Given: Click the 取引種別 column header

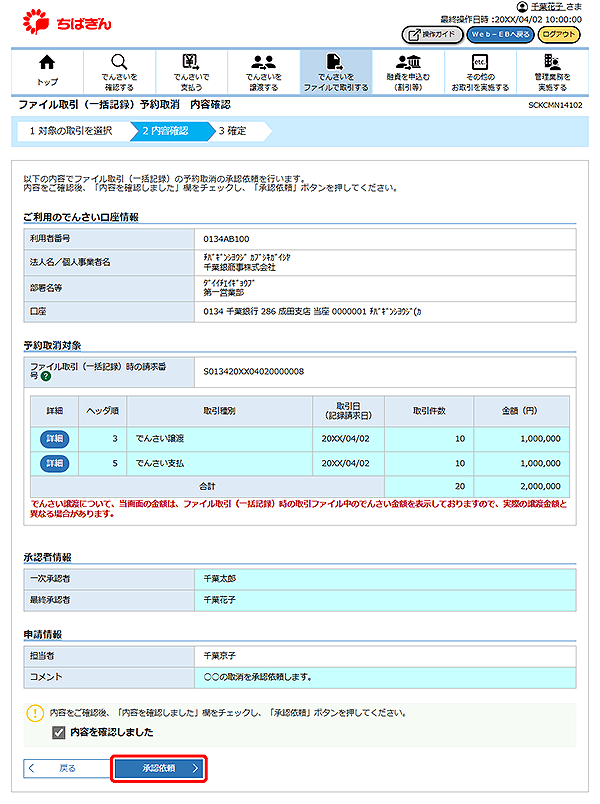Looking at the screenshot, I should click(219, 411).
